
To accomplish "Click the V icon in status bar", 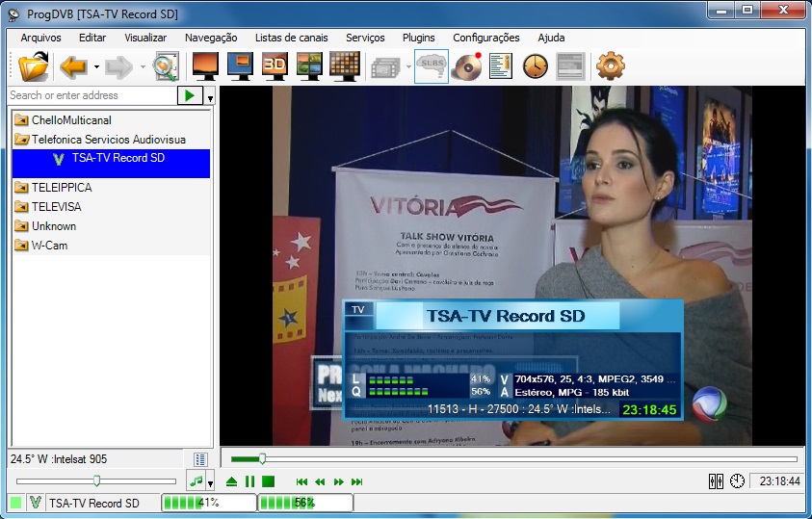I will click(x=36, y=503).
